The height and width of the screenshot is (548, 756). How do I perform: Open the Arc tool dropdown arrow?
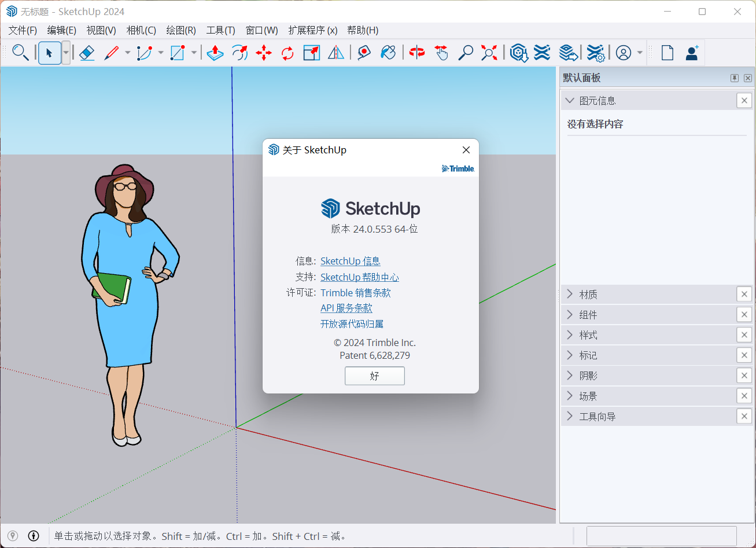[x=160, y=53]
